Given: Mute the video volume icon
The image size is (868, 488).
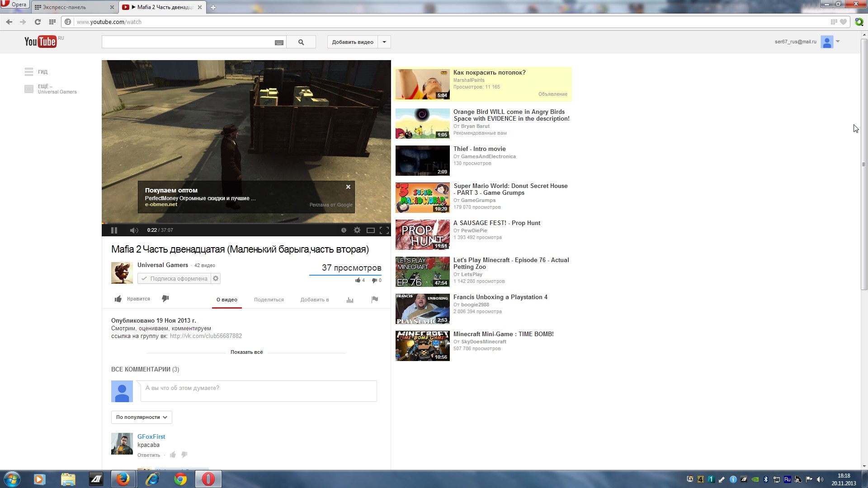Looking at the screenshot, I should coord(134,230).
